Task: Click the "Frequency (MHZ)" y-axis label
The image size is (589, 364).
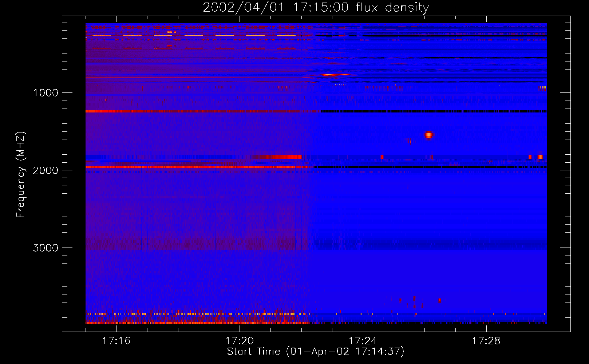Action: (21, 175)
